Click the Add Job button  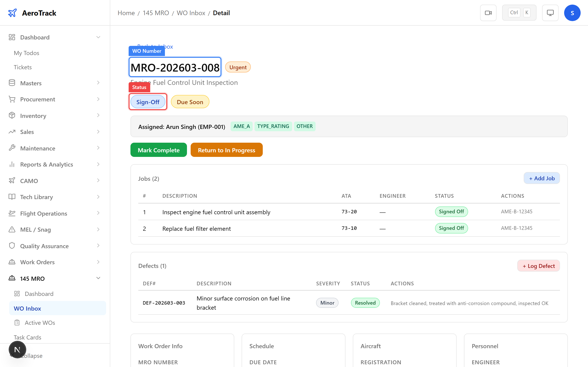(542, 178)
